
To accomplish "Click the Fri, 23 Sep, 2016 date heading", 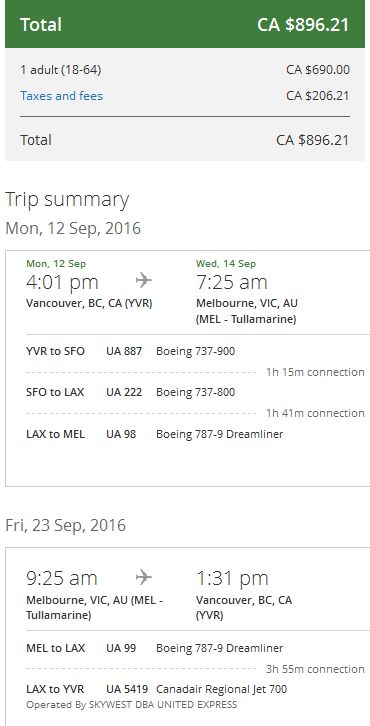I will coord(65,526).
